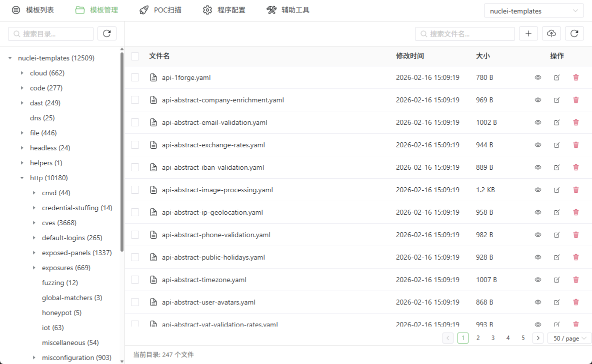The height and width of the screenshot is (364, 592).
Task: Collapse the http folder in the tree
Action: (22, 178)
